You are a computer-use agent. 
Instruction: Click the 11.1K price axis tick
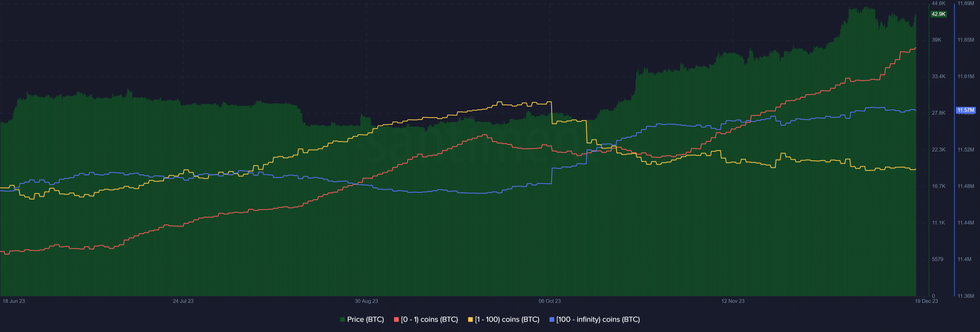click(938, 223)
